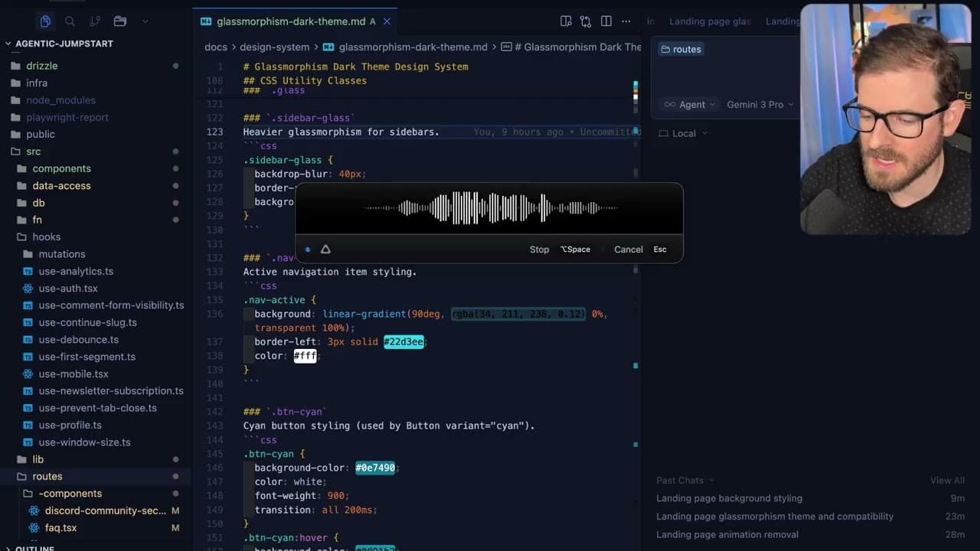Open the more actions ellipsis icon
This screenshot has width=980, height=551.
626,21
